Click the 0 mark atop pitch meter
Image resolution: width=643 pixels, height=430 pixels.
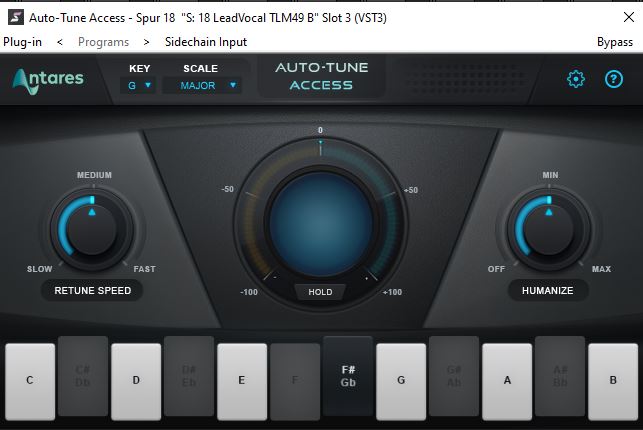point(320,130)
